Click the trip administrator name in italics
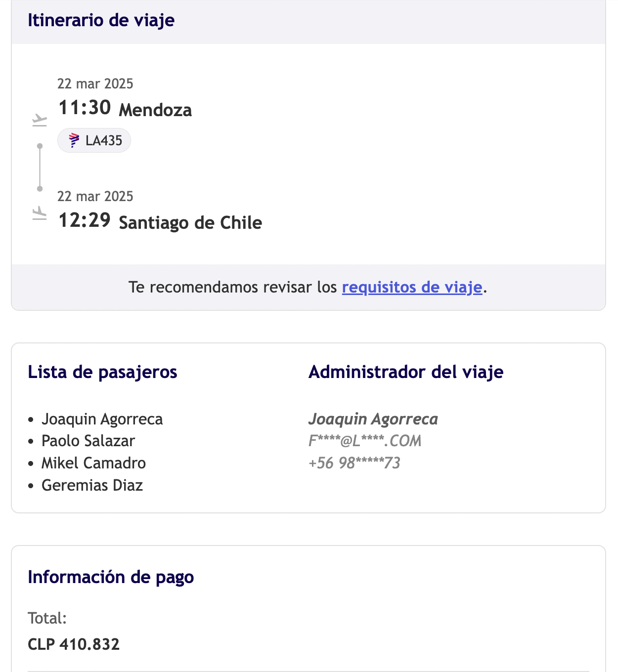 click(373, 419)
